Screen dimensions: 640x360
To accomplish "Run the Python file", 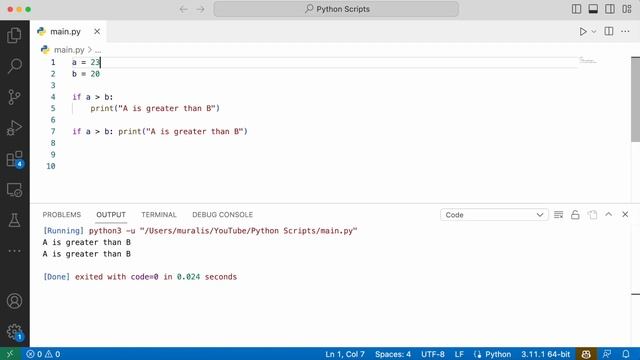I will [583, 31].
